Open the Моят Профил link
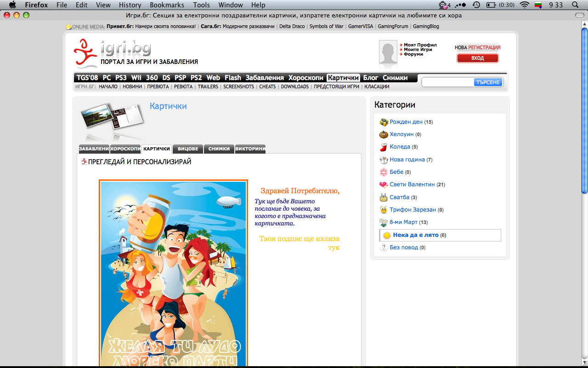 pyautogui.click(x=420, y=45)
